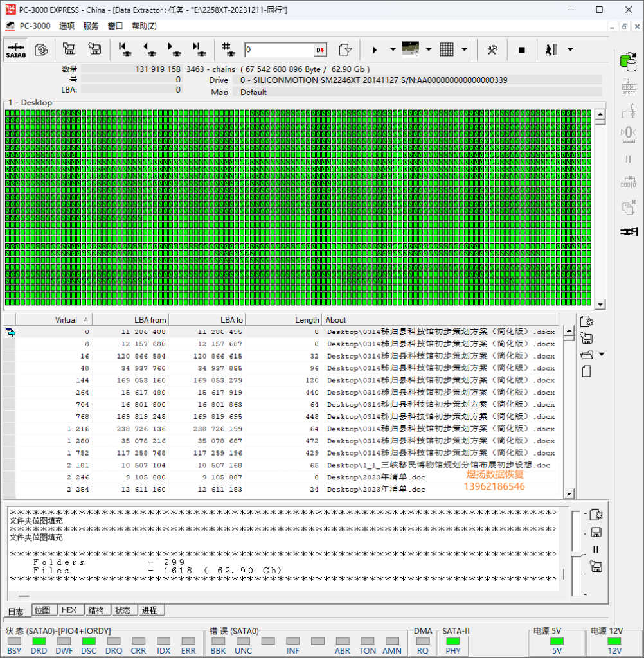Image resolution: width=644 pixels, height=658 pixels.
Task: Click the grid view icon in toolbar
Action: point(447,49)
